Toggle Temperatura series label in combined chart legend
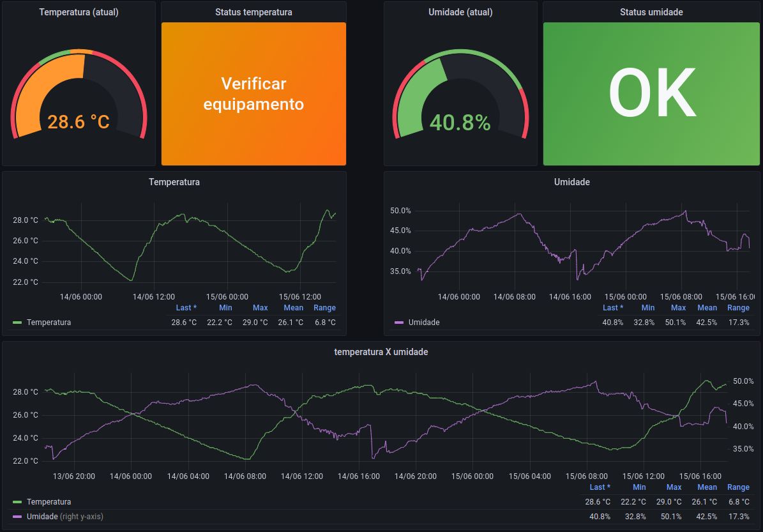Viewport: 763px width, 532px height. pyautogui.click(x=49, y=502)
